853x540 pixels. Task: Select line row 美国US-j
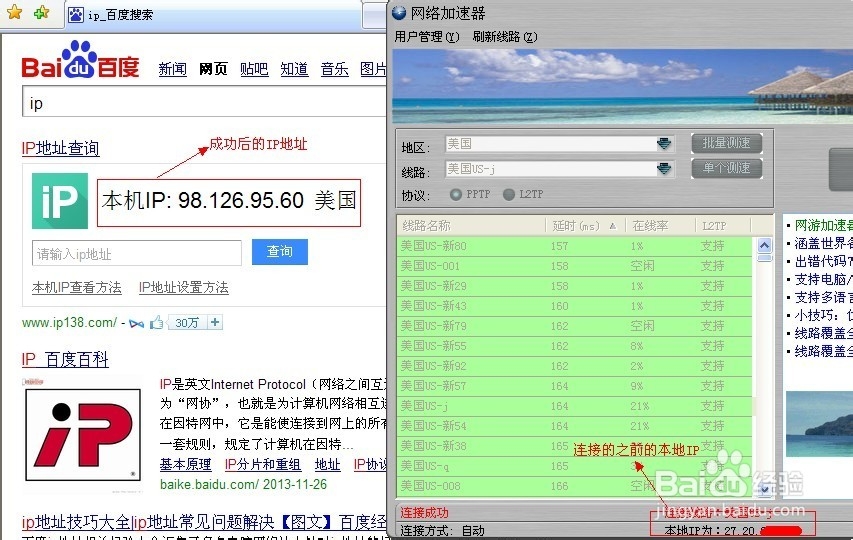pos(575,406)
